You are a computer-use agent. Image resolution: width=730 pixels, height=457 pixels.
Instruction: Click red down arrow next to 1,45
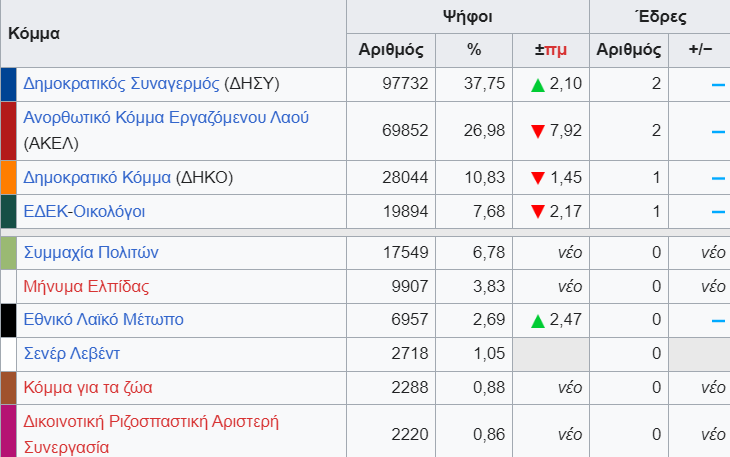538,178
